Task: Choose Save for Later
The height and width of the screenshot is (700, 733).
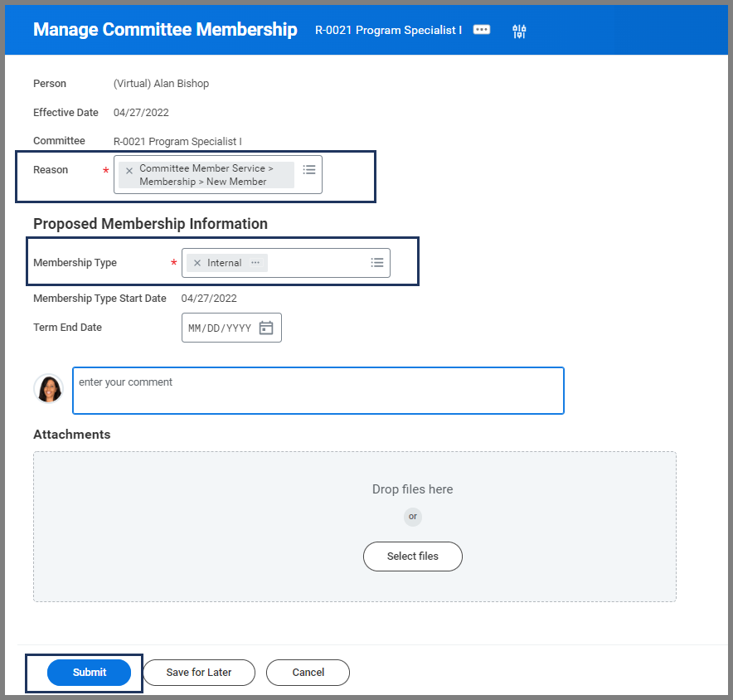Action: pos(199,673)
